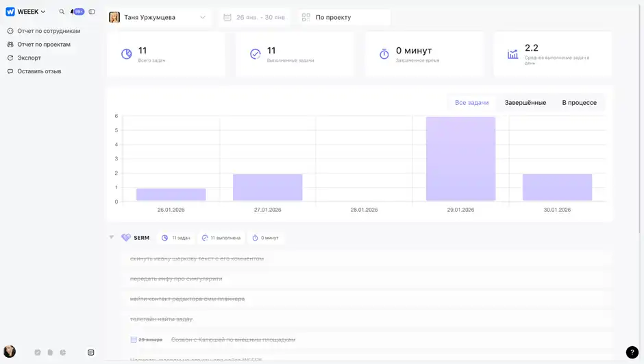Switch to the Все задачи tab

point(471,103)
